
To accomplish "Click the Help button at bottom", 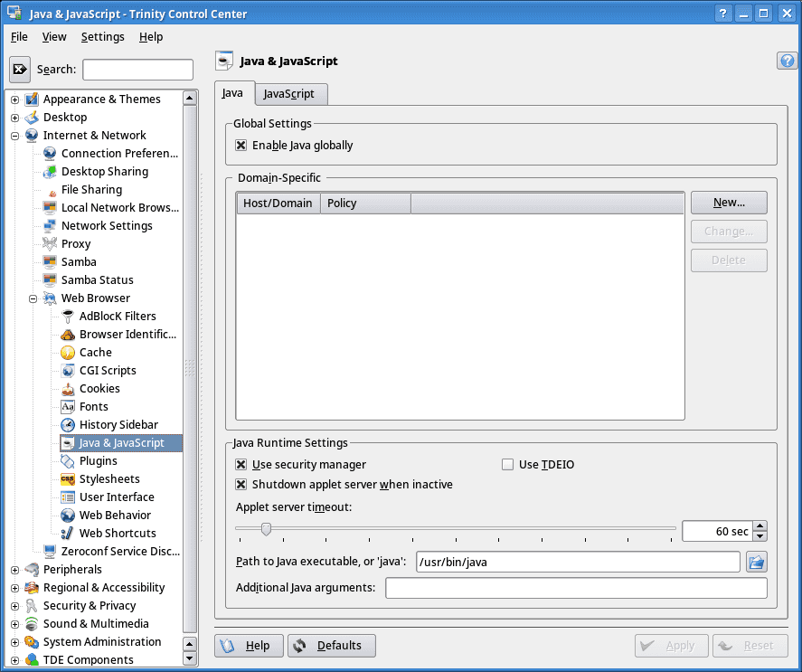I will click(x=249, y=646).
